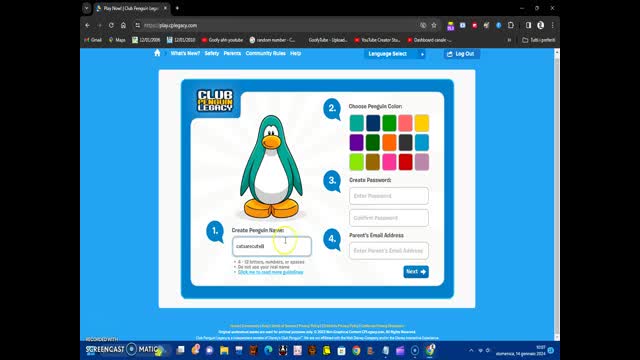Click the Log Out button

[x=462, y=54]
